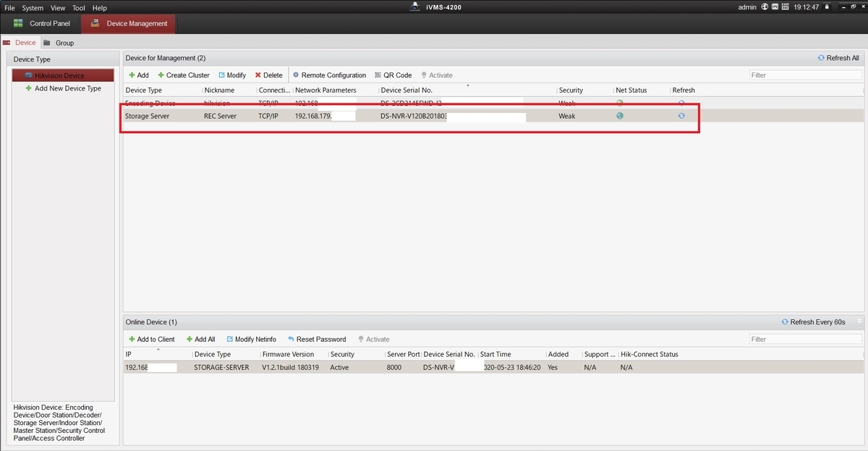This screenshot has width=868, height=451.
Task: Click the server port value 8000
Action: point(393,368)
